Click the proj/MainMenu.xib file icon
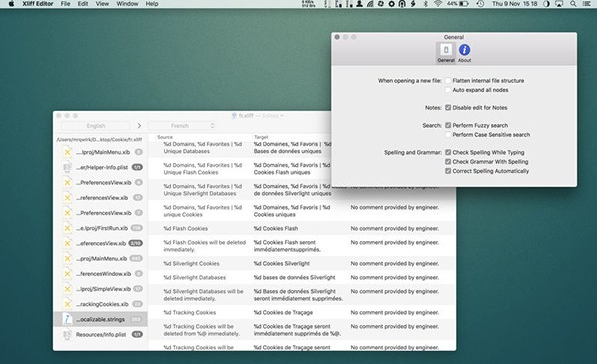Viewport: 597px width, 364px height. 67,259
